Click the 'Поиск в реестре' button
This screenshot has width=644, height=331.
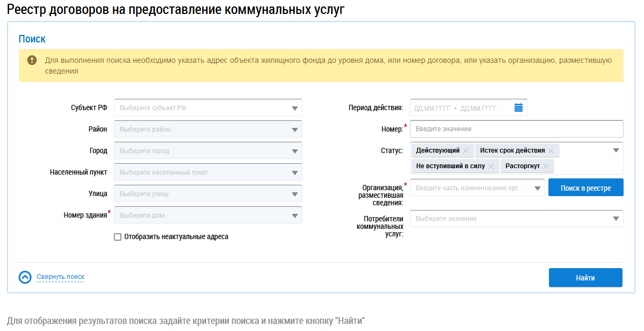click(585, 188)
